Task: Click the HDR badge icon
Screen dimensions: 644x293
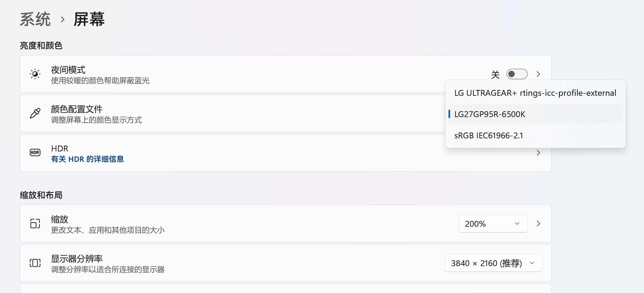Action: pyautogui.click(x=35, y=152)
